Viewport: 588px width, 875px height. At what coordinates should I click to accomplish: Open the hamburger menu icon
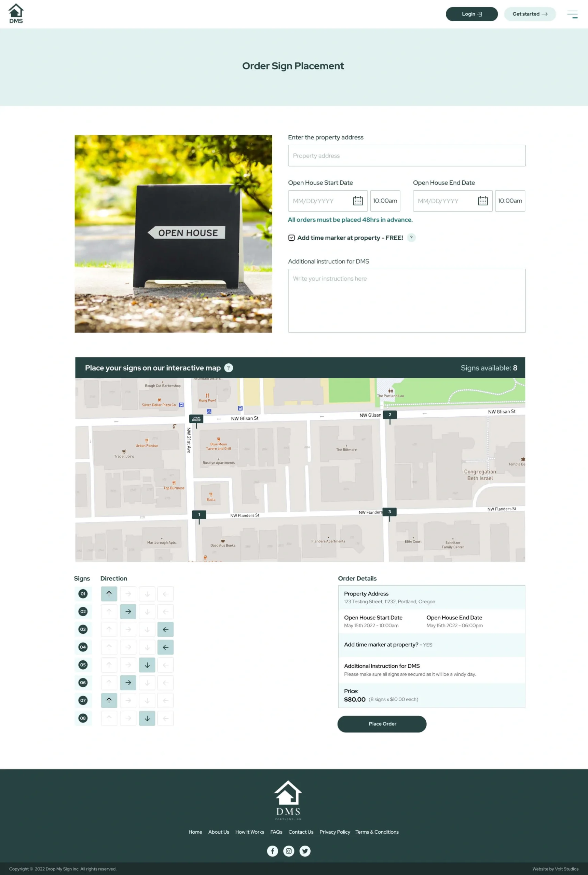(x=572, y=14)
